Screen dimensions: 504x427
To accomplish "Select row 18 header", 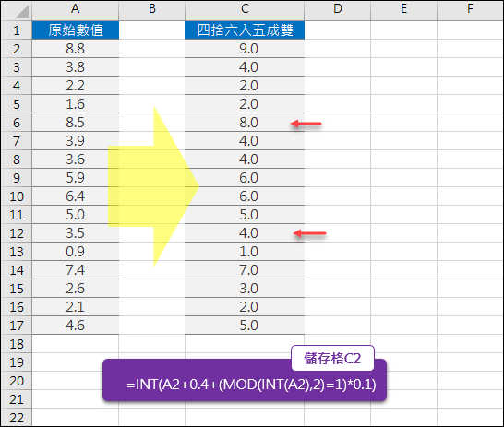I will (17, 344).
